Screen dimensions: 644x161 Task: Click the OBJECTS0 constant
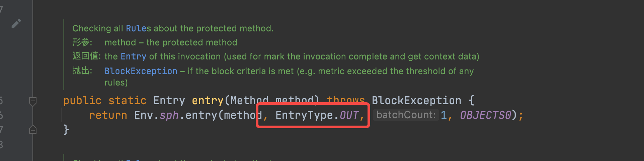point(485,115)
